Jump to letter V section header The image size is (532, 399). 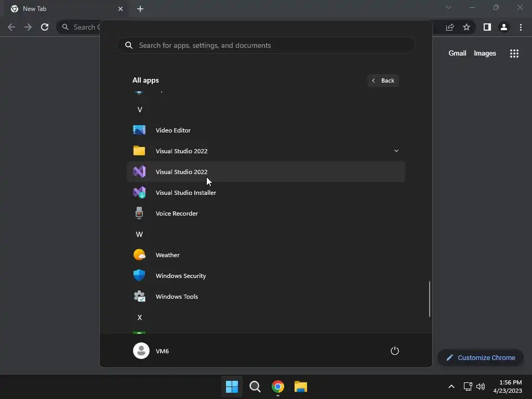139,110
